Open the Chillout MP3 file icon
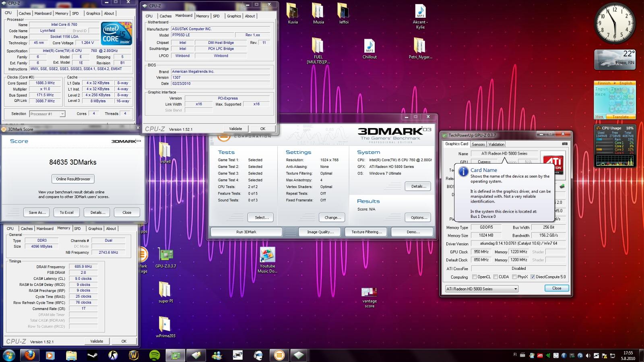Viewport: 644px width, 362px height. (x=369, y=49)
